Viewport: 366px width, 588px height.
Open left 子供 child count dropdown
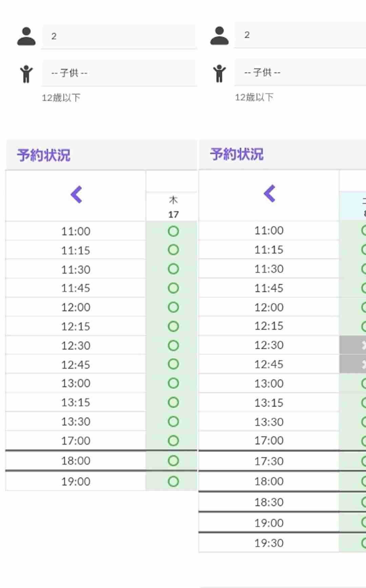[x=119, y=73]
